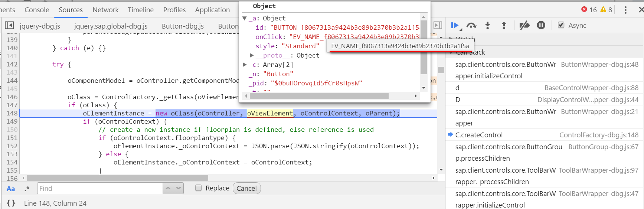Click line number 152 in gutter
The width and height of the screenshot is (644, 209).
pyautogui.click(x=12, y=146)
